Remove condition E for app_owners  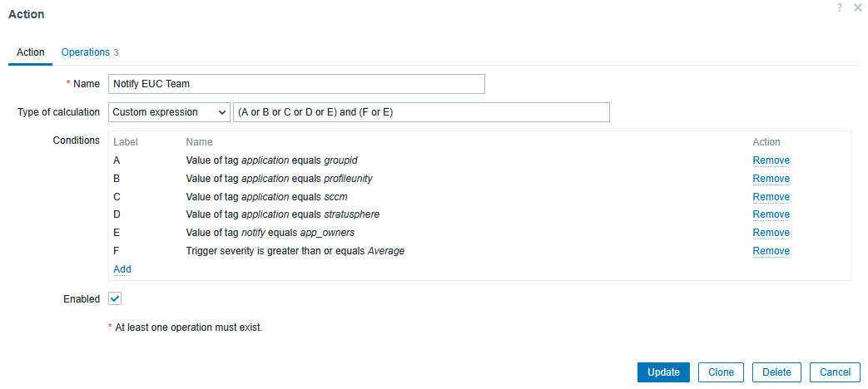point(771,233)
